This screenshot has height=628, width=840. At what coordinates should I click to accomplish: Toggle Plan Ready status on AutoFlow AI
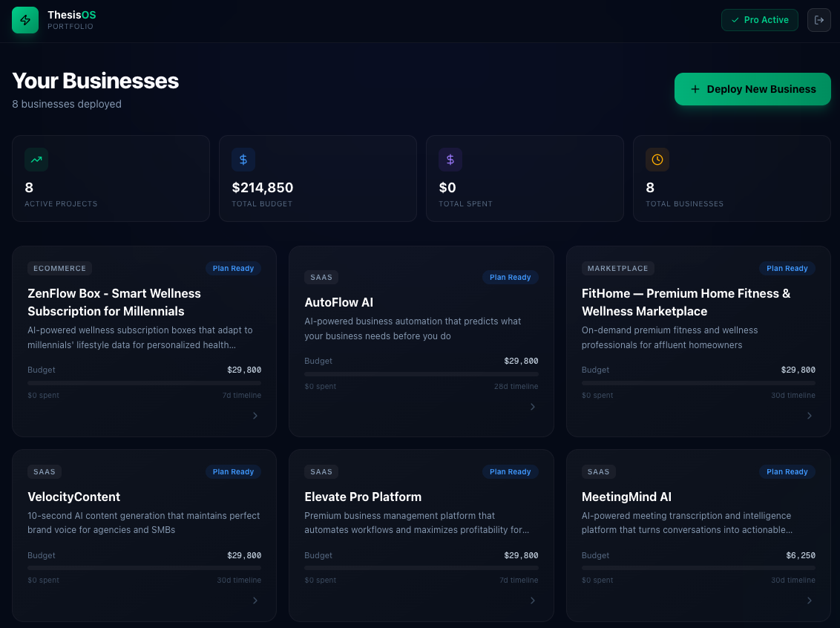[510, 277]
